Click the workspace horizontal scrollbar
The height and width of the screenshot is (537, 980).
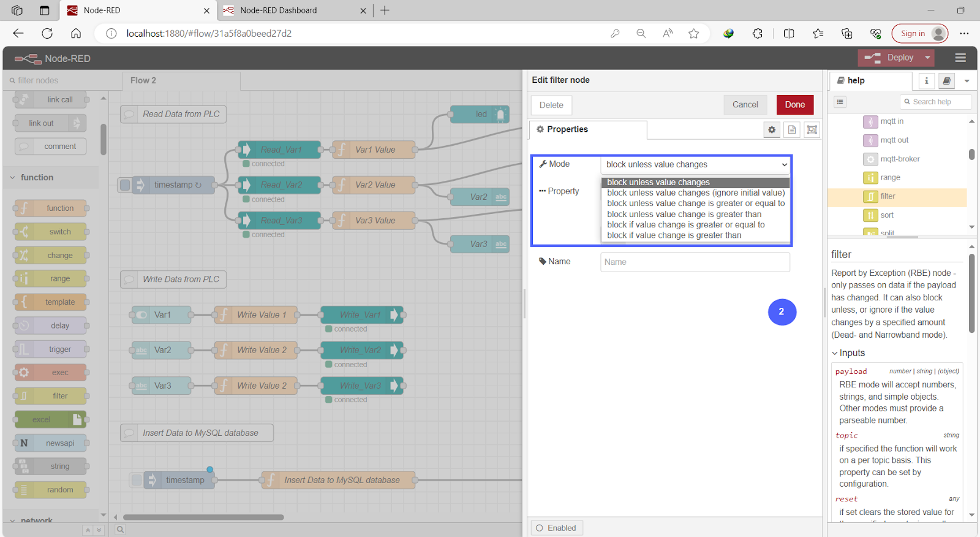(203, 517)
